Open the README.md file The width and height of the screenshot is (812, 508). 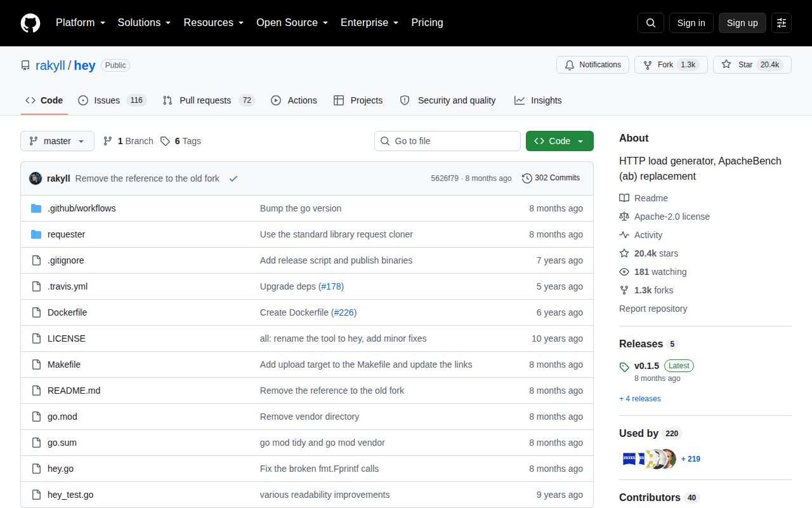click(74, 391)
